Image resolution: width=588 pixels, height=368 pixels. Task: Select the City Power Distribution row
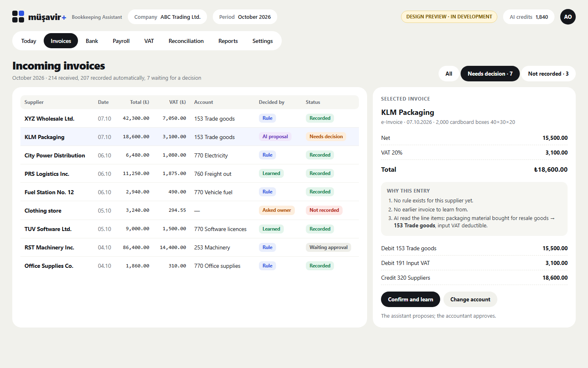pos(189,155)
